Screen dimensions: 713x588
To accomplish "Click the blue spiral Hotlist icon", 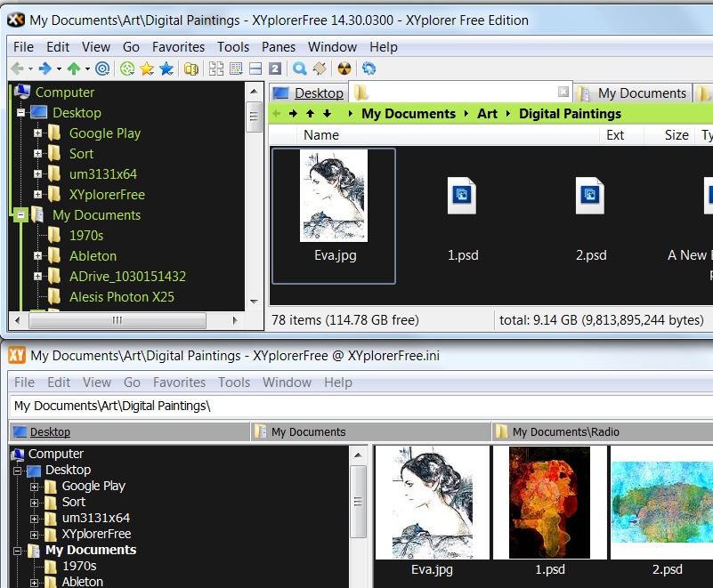I will [x=102, y=68].
